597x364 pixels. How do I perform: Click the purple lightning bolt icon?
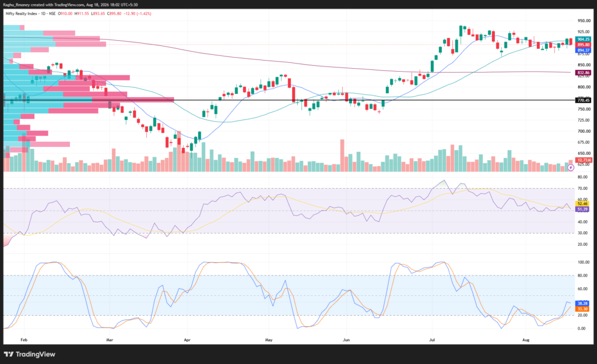(x=570, y=167)
